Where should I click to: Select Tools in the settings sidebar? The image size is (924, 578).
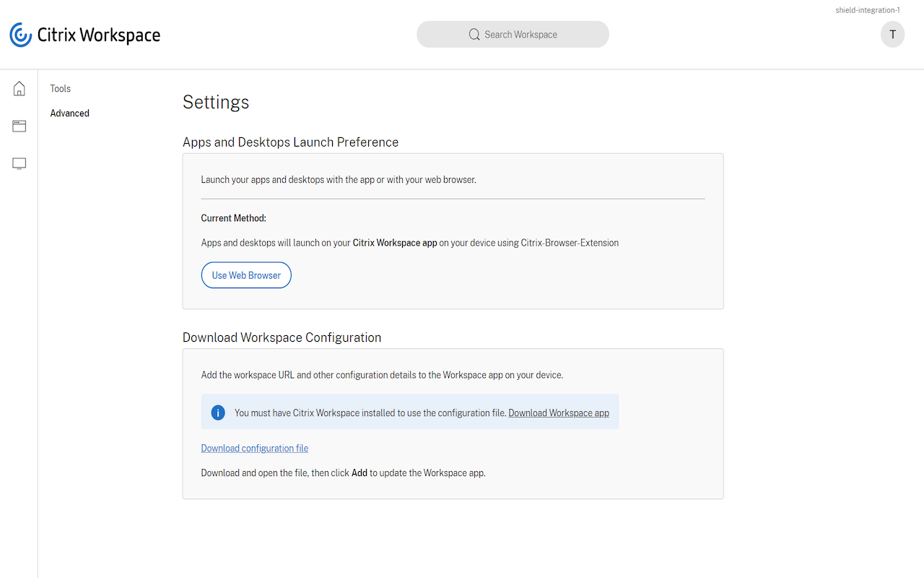click(x=60, y=88)
